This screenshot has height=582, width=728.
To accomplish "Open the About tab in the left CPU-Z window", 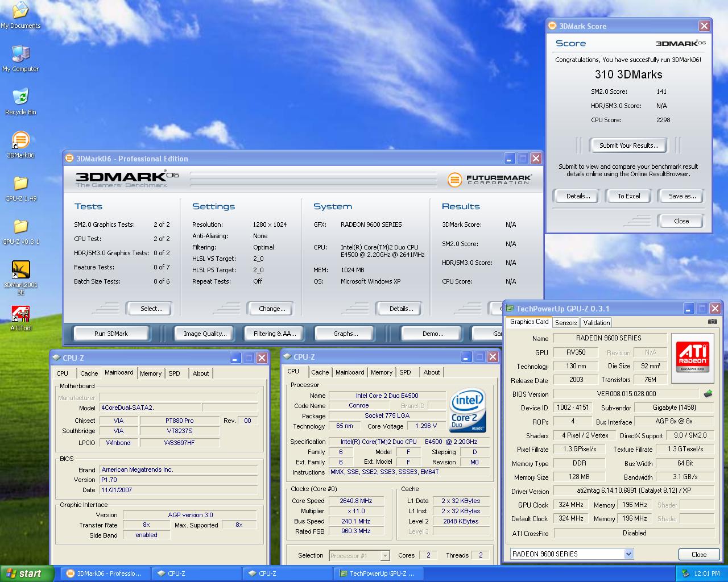I will coord(201,373).
